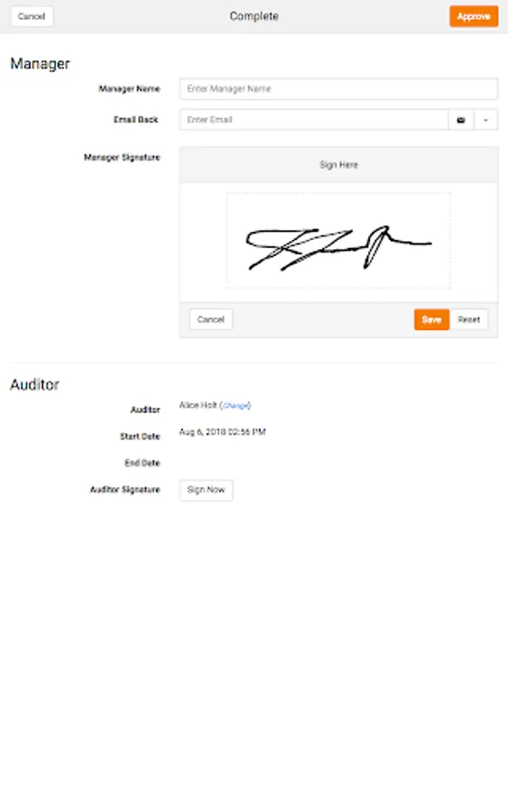
Task: Click the change link next to Alice Holt
Action: click(x=236, y=405)
